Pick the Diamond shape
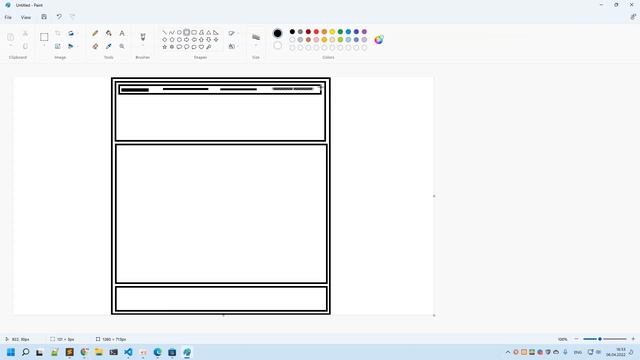 [164, 40]
